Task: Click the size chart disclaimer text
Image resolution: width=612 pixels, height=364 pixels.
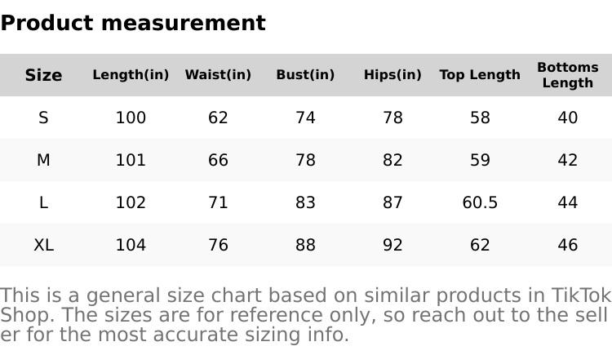Action: click(x=305, y=315)
